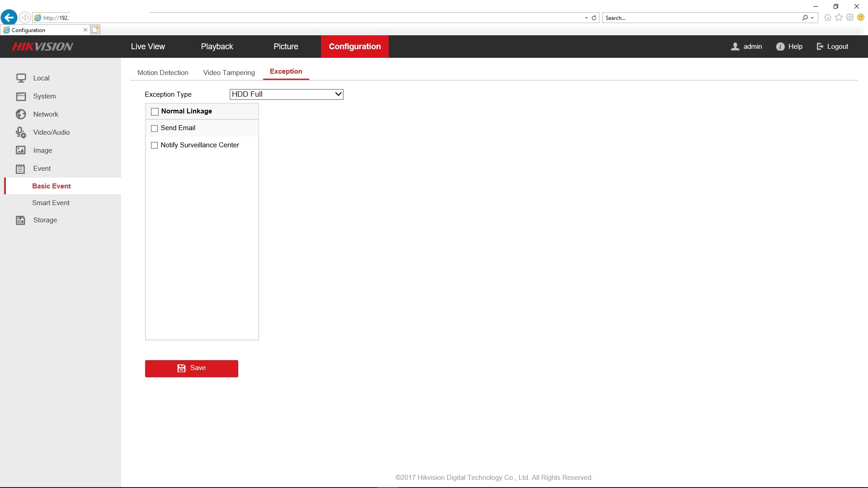
Task: Check the Send Email option
Action: click(155, 128)
